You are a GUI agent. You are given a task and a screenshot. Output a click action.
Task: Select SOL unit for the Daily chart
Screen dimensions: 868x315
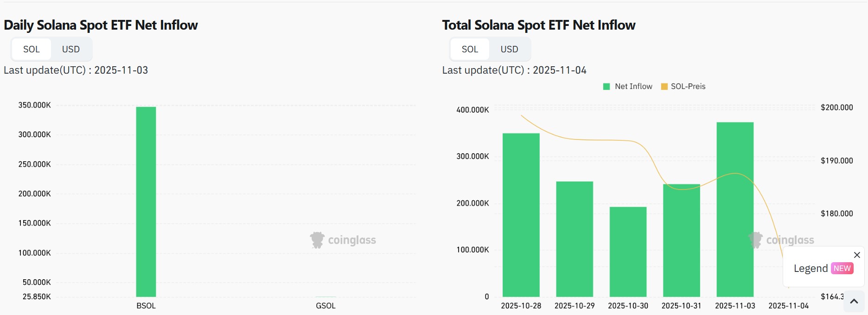[32, 49]
